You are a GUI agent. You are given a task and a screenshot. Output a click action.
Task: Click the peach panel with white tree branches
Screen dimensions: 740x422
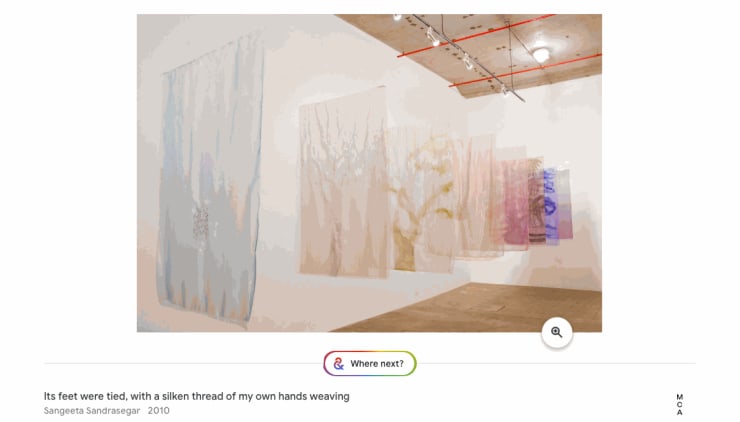(x=342, y=182)
